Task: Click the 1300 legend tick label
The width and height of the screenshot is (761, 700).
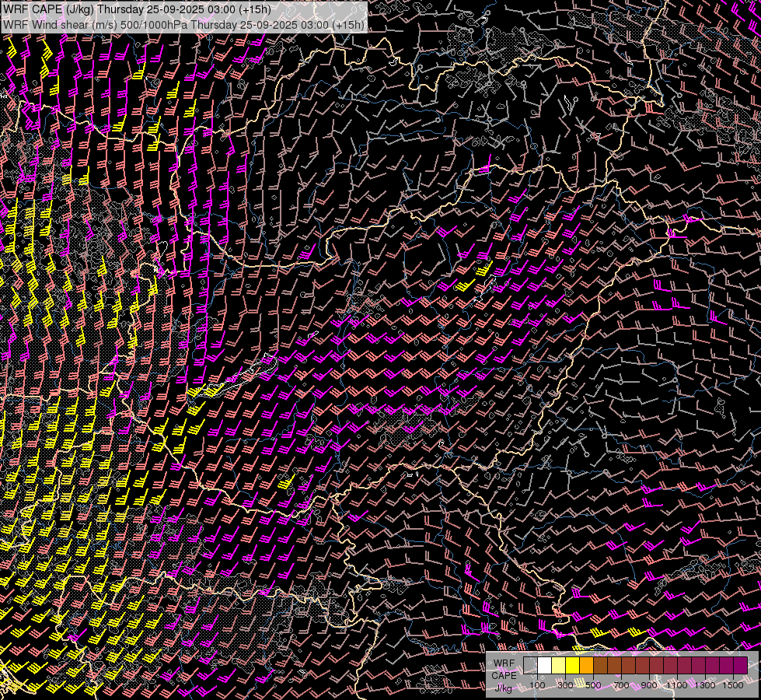Action: pos(705,685)
